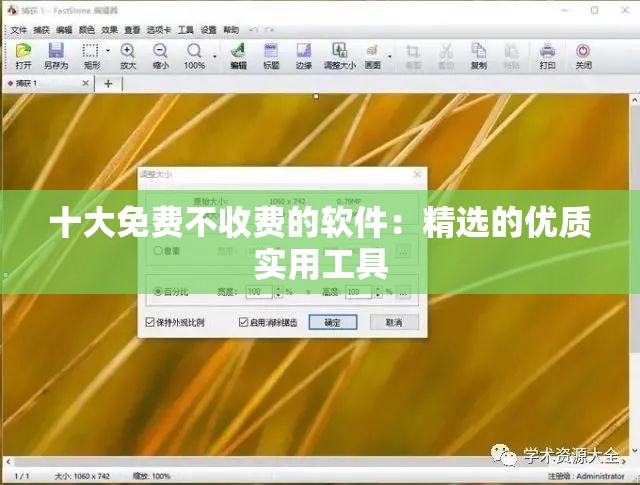Click the 剪切 cut scissors icon

click(x=446, y=56)
